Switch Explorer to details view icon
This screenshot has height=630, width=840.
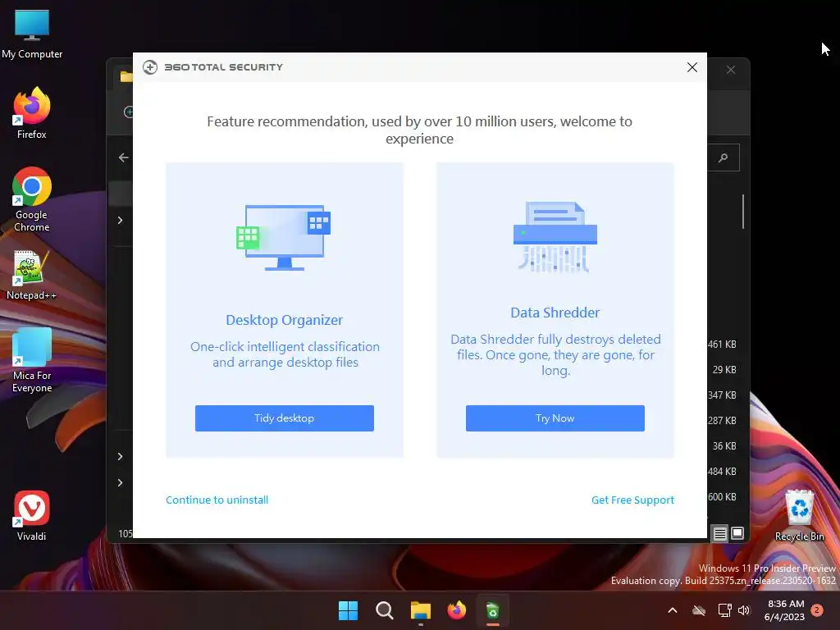tap(720, 533)
